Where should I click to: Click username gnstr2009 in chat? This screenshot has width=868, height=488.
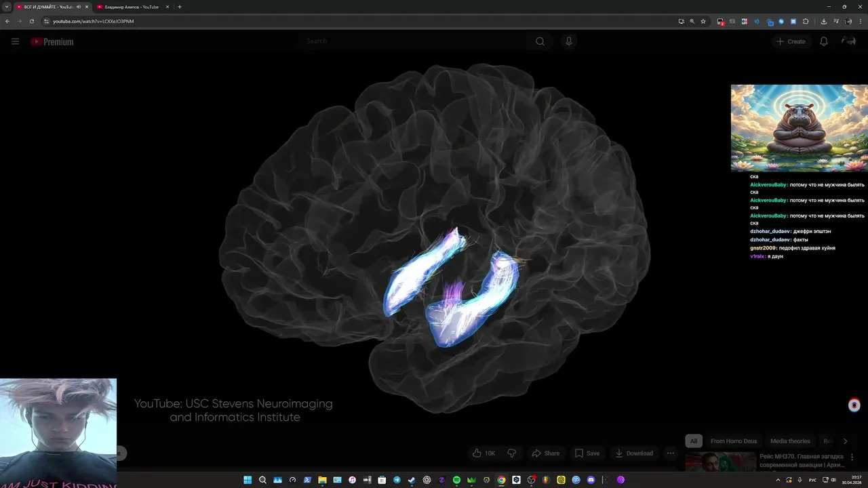click(763, 248)
